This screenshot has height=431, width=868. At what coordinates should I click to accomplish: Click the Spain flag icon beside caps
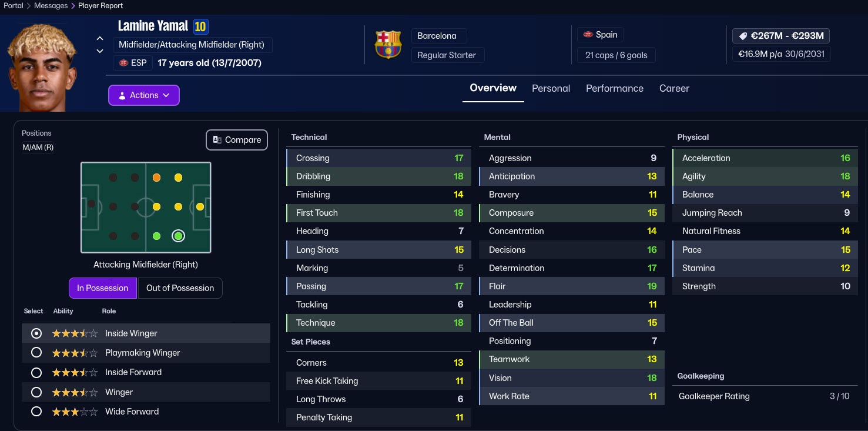588,35
